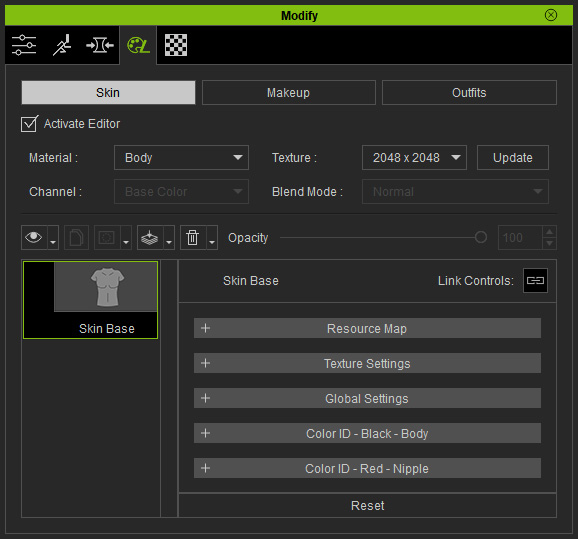Screen dimensions: 578x539
Task: Switch to the Outfits section
Action: [x=469, y=93]
